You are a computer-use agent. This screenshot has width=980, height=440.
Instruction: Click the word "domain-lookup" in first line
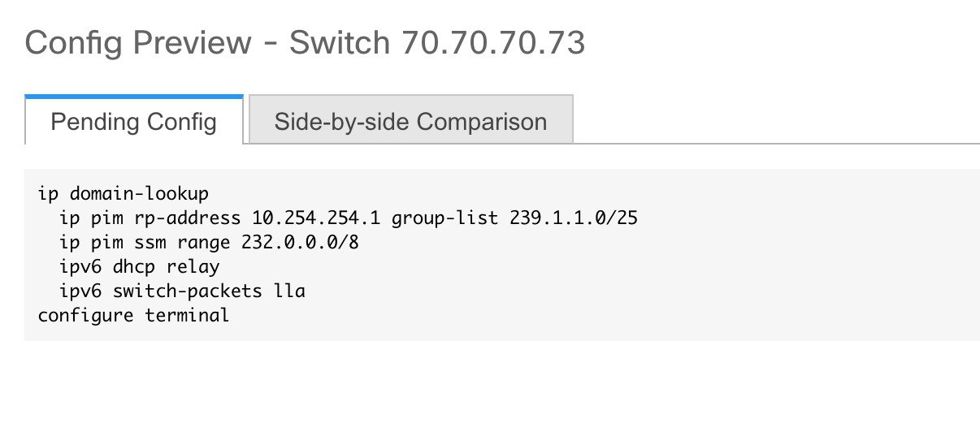tap(140, 194)
